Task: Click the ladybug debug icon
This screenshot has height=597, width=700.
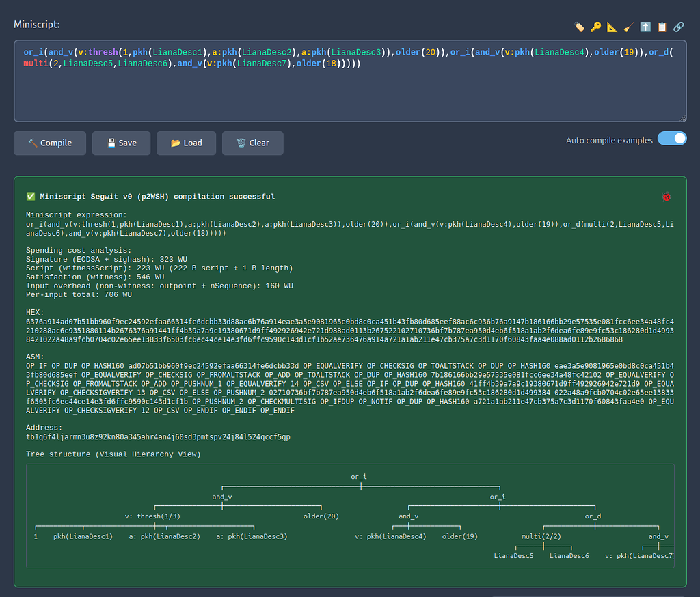Action: click(667, 197)
